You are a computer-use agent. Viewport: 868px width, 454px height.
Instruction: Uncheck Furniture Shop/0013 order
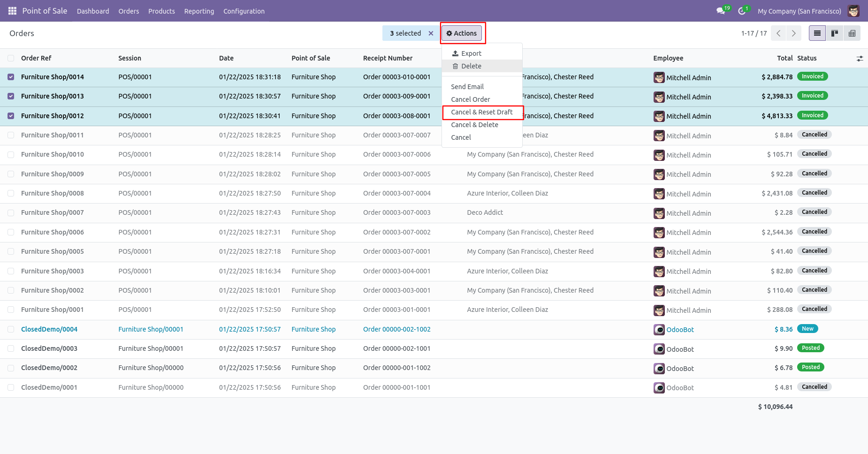tap(11, 96)
